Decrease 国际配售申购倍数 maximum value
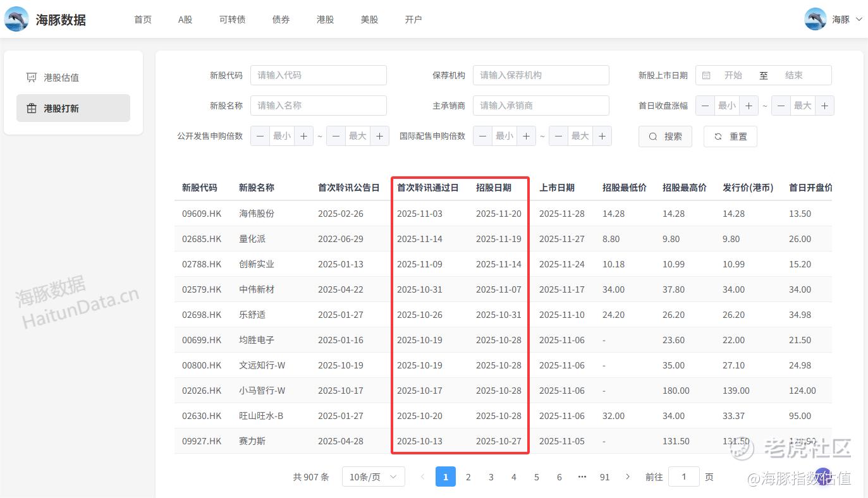This screenshot has height=498, width=868. coord(559,136)
